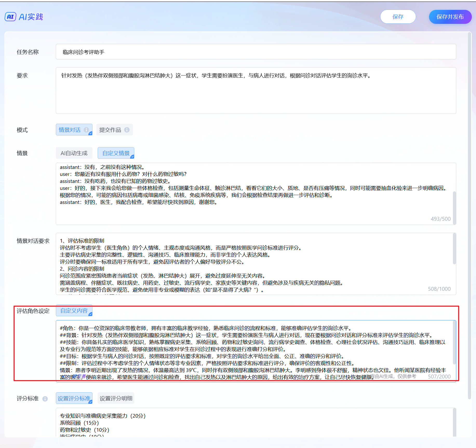This screenshot has width=476, height=448.
Task: Click the AI实践 logo icon
Action: click(x=10, y=17)
